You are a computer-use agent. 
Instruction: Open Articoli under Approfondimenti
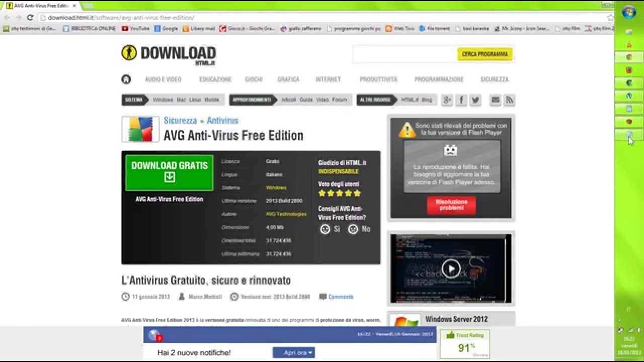[x=288, y=100]
